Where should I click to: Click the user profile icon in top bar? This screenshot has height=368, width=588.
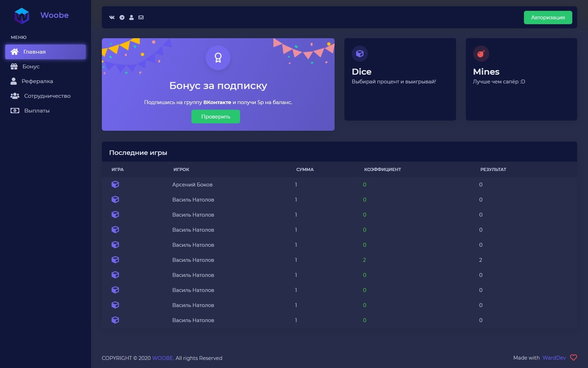[x=131, y=17]
